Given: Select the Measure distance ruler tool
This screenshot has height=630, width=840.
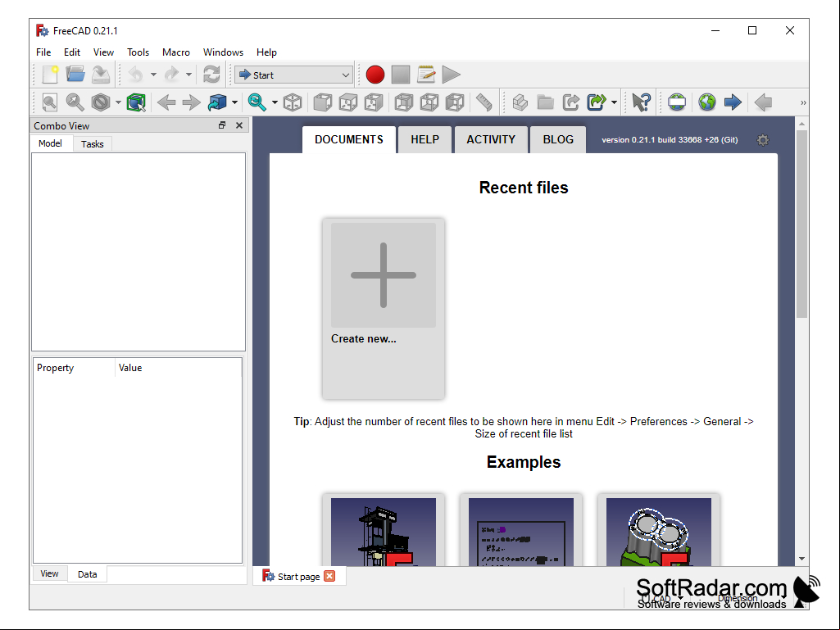Looking at the screenshot, I should tap(484, 102).
